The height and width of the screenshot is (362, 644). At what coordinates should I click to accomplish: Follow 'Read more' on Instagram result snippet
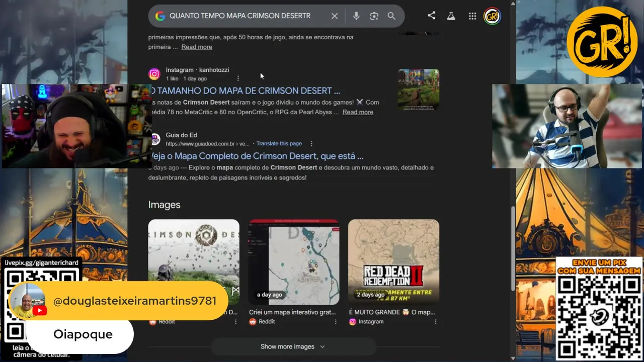tap(358, 112)
